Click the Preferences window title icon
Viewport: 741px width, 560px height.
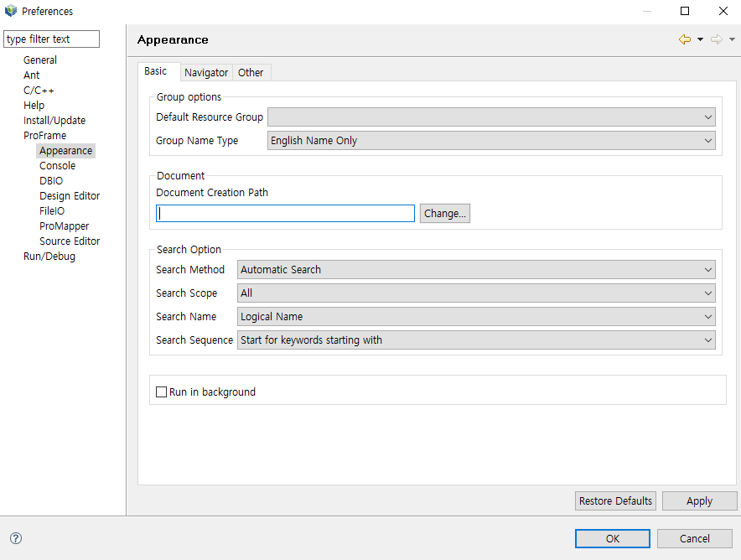(x=11, y=11)
